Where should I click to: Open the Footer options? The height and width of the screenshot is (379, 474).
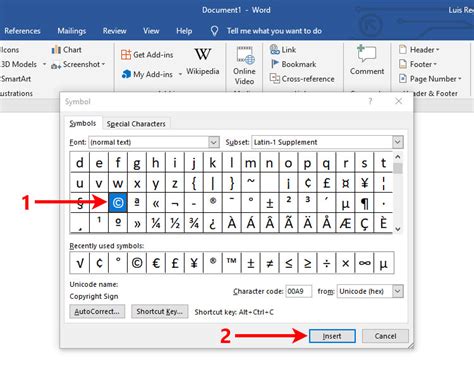click(418, 64)
